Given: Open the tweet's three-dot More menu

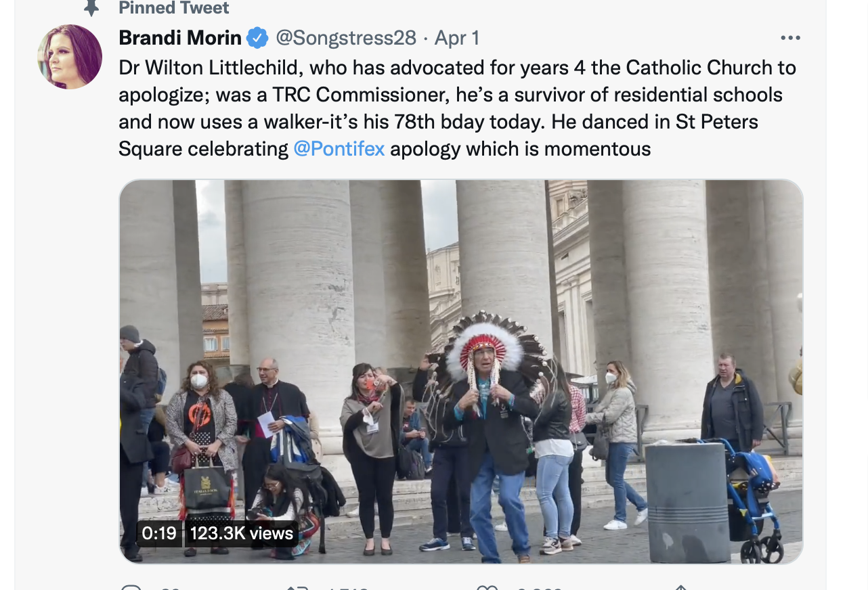Looking at the screenshot, I should pyautogui.click(x=790, y=38).
